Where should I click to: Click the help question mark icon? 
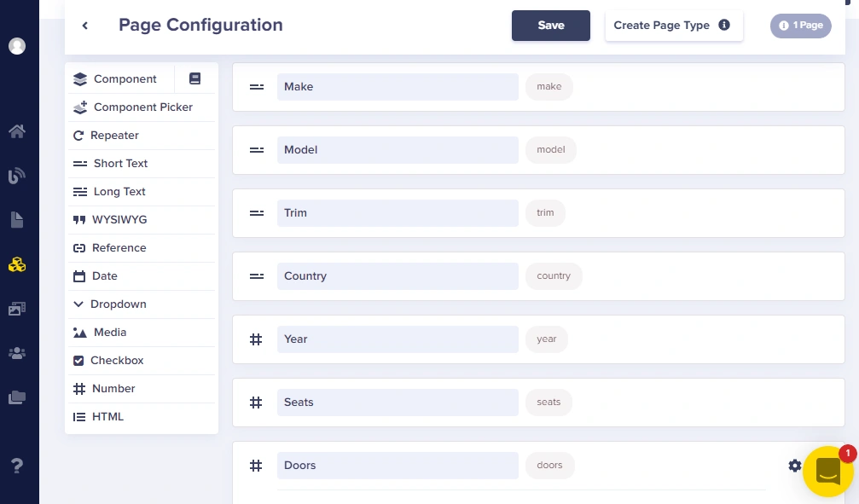coord(17,466)
